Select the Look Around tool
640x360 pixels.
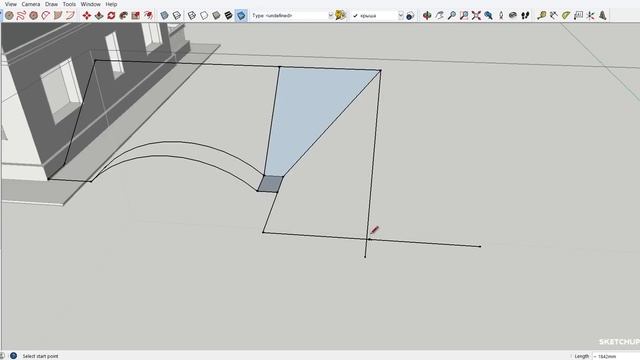(x=513, y=16)
